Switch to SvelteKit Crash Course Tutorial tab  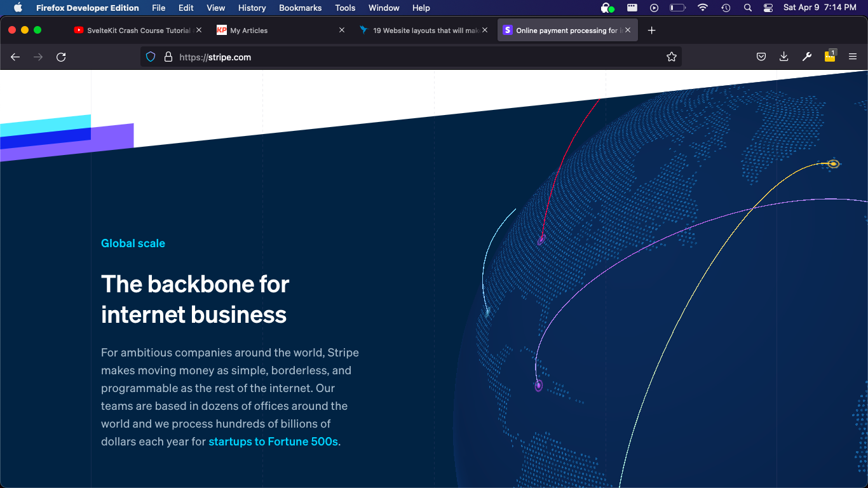(x=138, y=30)
